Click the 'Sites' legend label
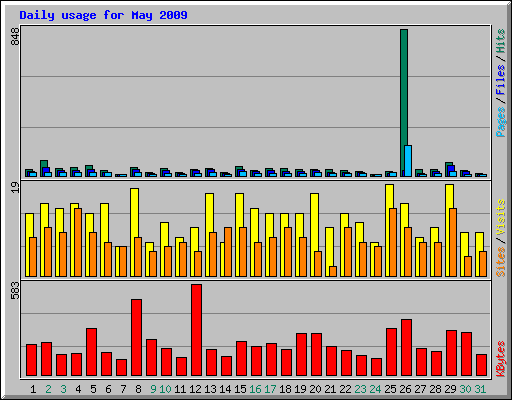 tap(500, 262)
